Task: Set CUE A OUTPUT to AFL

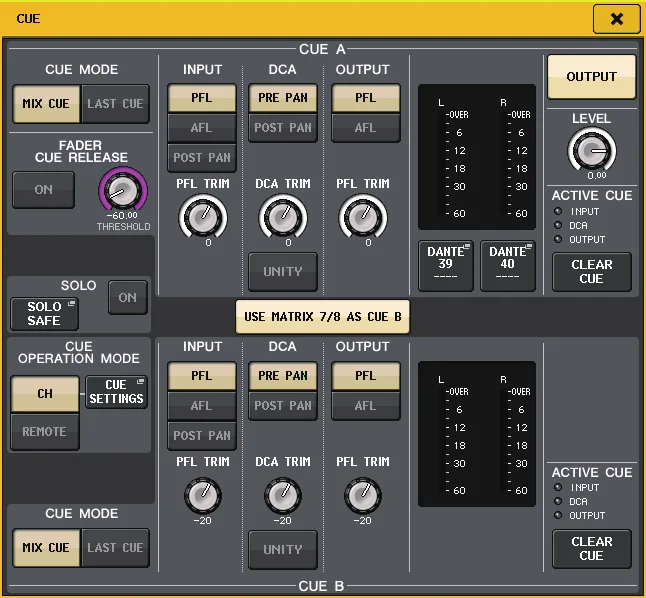Action: coord(365,128)
